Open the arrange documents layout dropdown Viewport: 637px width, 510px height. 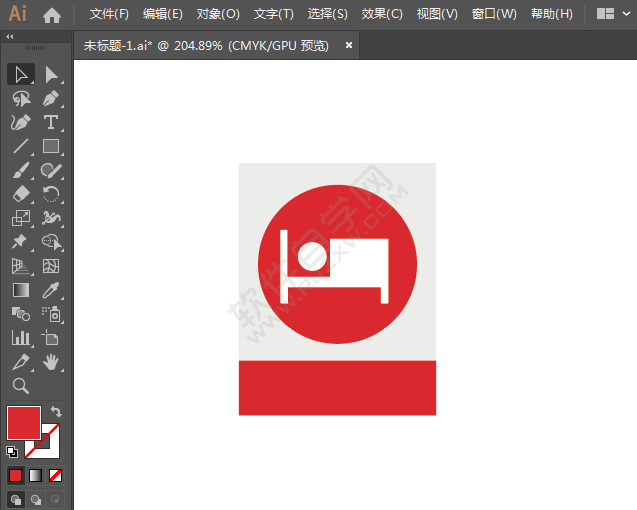click(610, 15)
